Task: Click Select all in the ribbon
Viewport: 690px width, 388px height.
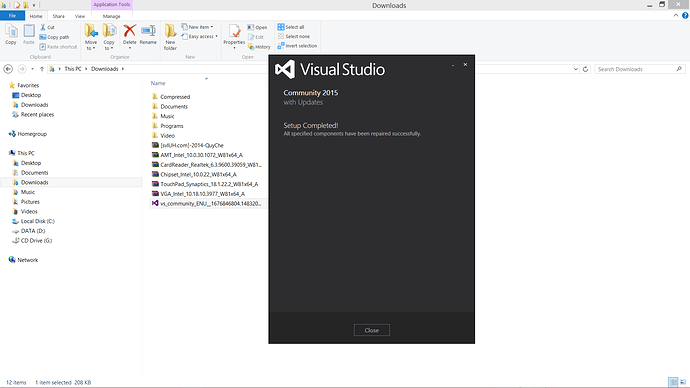Action: pos(291,27)
